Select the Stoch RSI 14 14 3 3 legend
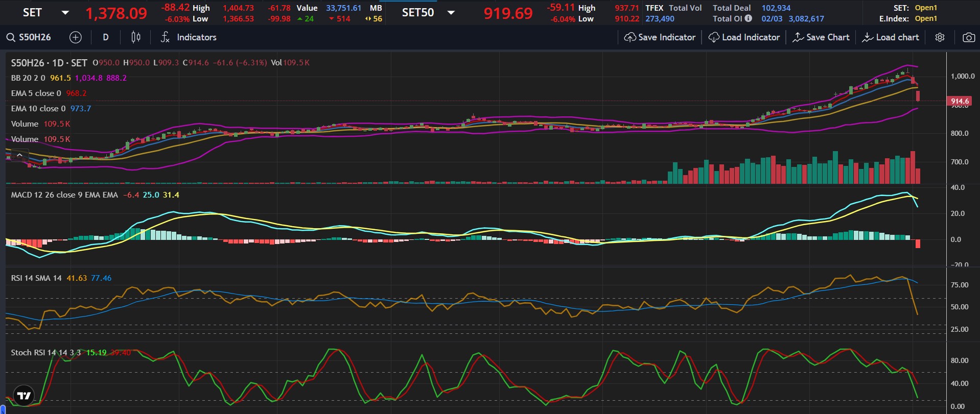Screen dimensions: 980x414 (x=46, y=353)
